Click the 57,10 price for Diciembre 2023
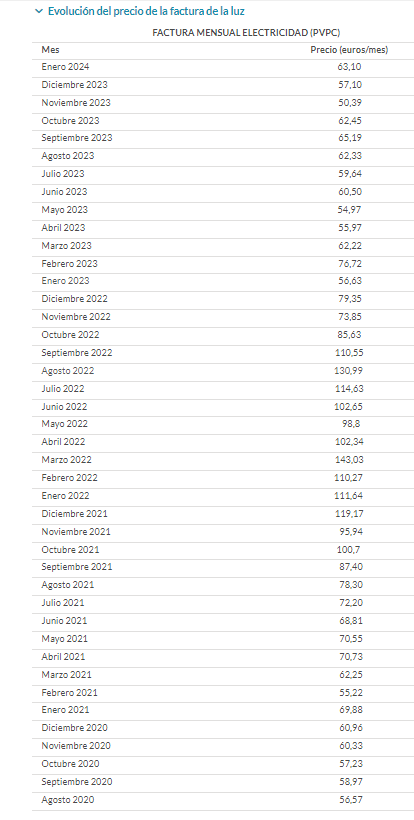Viewport: 414px width, 820px height. coord(350,85)
